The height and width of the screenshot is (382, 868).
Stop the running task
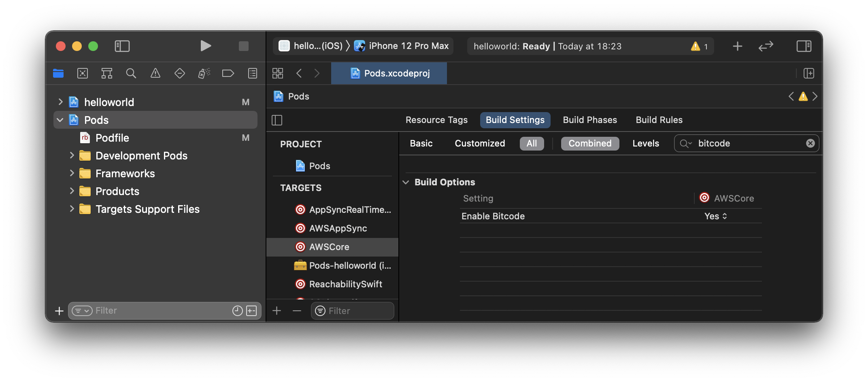click(x=243, y=46)
